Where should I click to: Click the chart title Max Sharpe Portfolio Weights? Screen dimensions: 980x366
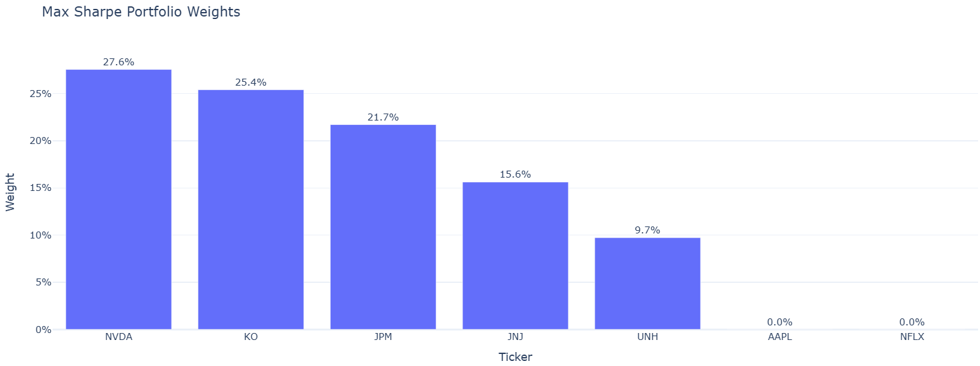[141, 12]
